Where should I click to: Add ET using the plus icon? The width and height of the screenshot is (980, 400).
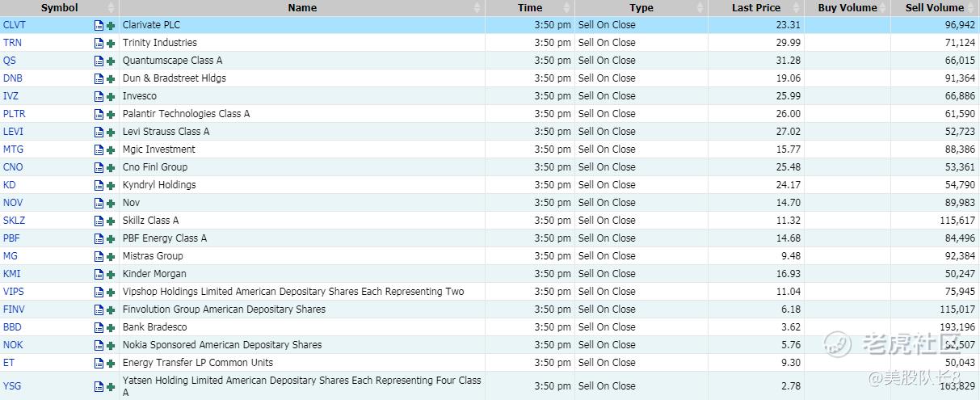click(111, 364)
